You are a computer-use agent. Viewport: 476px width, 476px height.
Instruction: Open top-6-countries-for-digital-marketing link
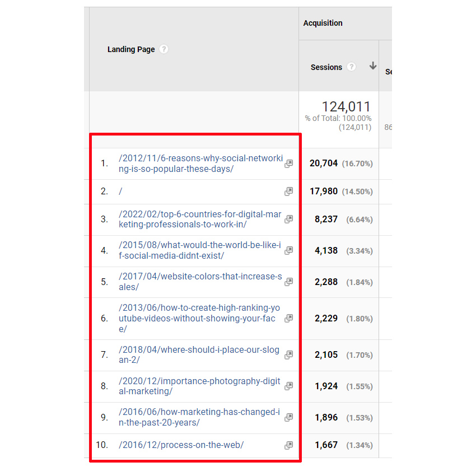click(x=200, y=219)
